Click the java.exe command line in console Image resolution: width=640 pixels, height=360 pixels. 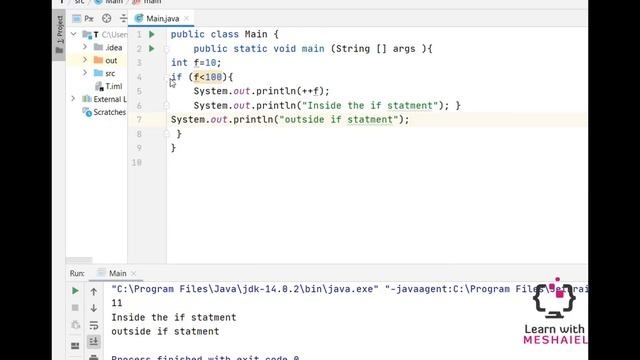coord(349,289)
